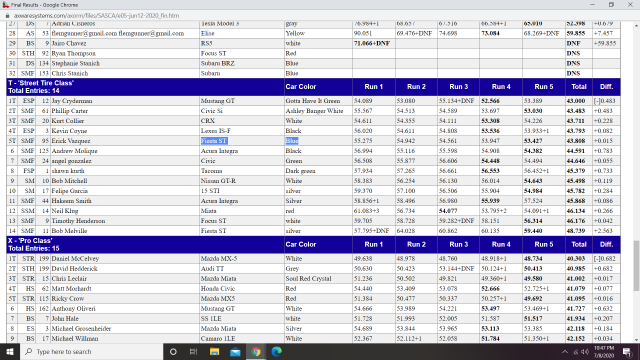Screen dimensions: 640x360
Task: Click the site security lock icon
Action: pos(7,16)
